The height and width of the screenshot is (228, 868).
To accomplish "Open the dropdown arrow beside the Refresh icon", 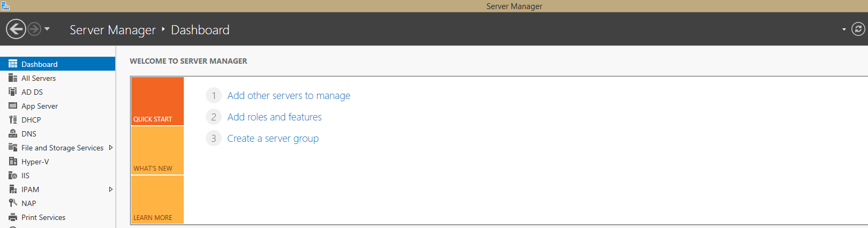I will [844, 29].
